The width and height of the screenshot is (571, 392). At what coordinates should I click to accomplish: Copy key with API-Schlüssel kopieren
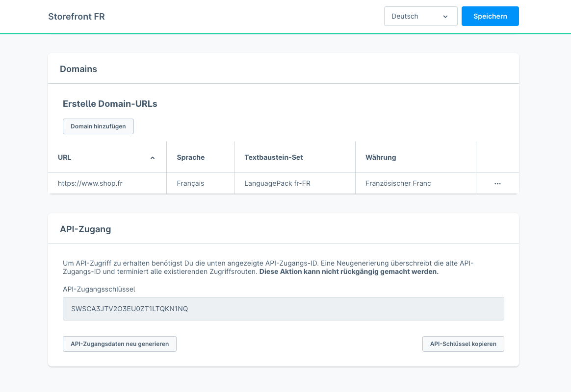pyautogui.click(x=463, y=344)
